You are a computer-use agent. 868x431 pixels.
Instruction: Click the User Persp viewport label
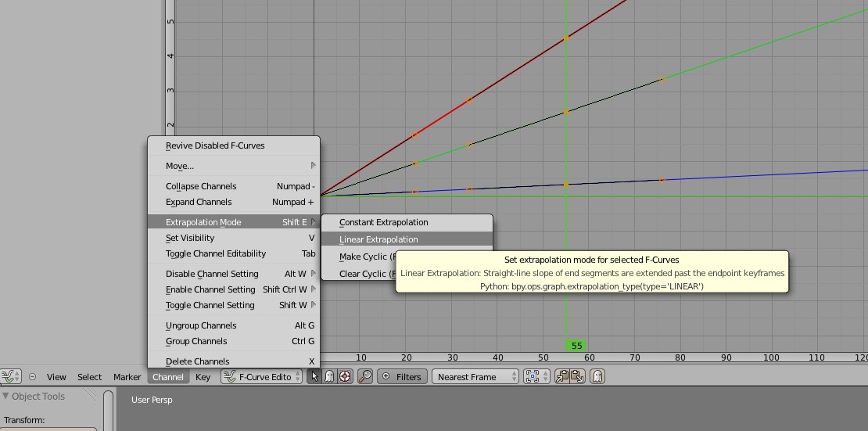(x=152, y=400)
